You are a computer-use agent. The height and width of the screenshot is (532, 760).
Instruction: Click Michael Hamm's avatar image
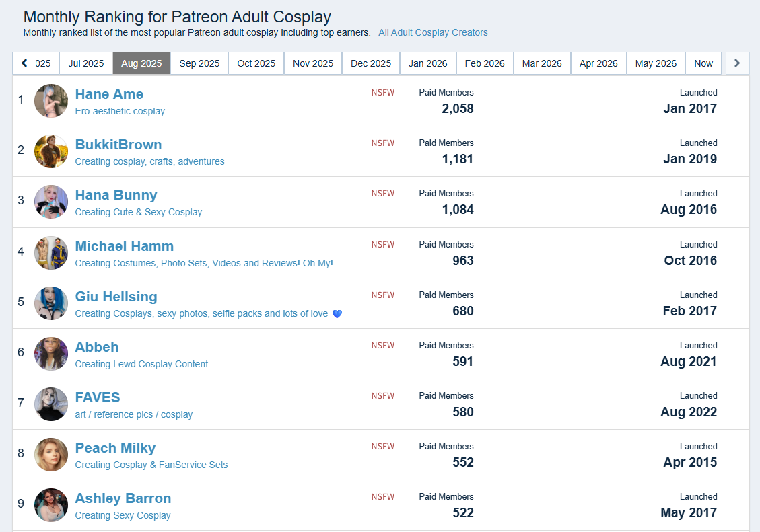point(51,253)
